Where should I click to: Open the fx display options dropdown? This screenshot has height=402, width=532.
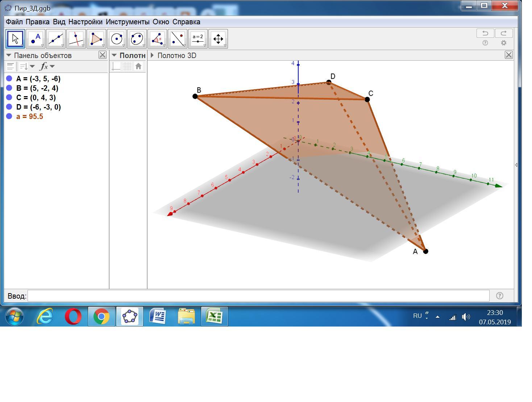(x=47, y=66)
